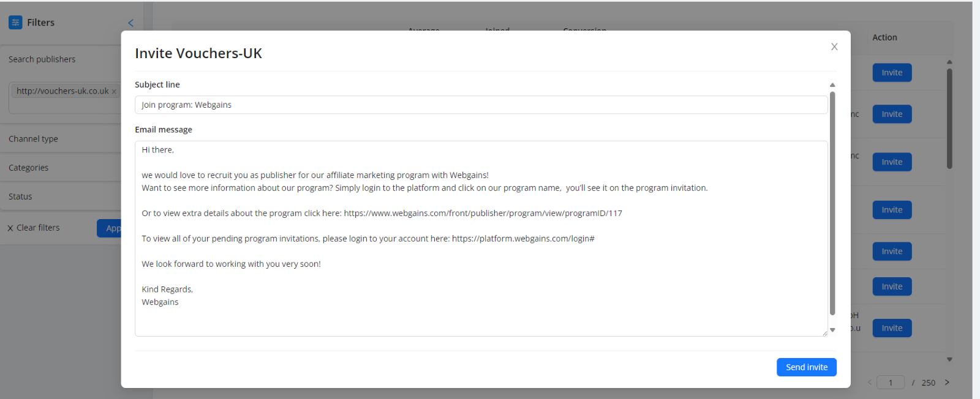Click the Subject line input field

pyautogui.click(x=481, y=105)
